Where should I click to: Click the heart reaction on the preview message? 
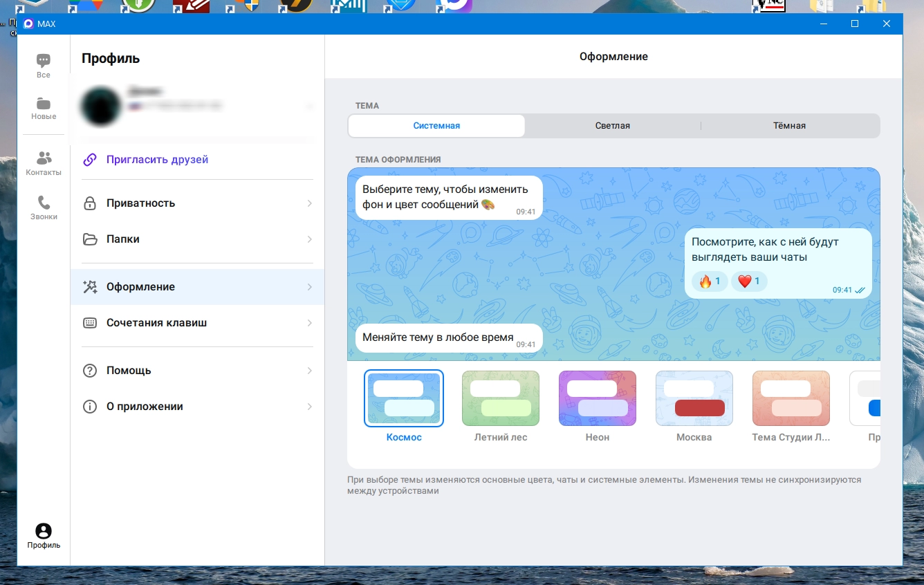(749, 281)
